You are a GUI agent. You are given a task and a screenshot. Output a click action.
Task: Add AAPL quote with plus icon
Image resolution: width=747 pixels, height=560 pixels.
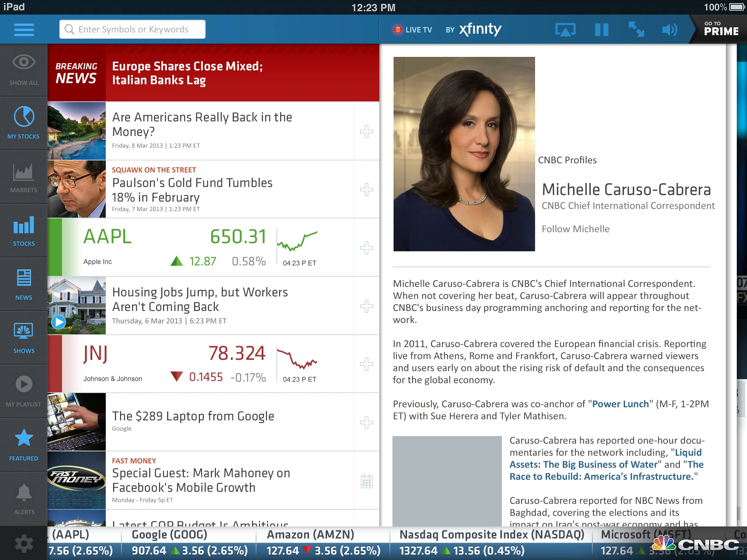coord(367,248)
